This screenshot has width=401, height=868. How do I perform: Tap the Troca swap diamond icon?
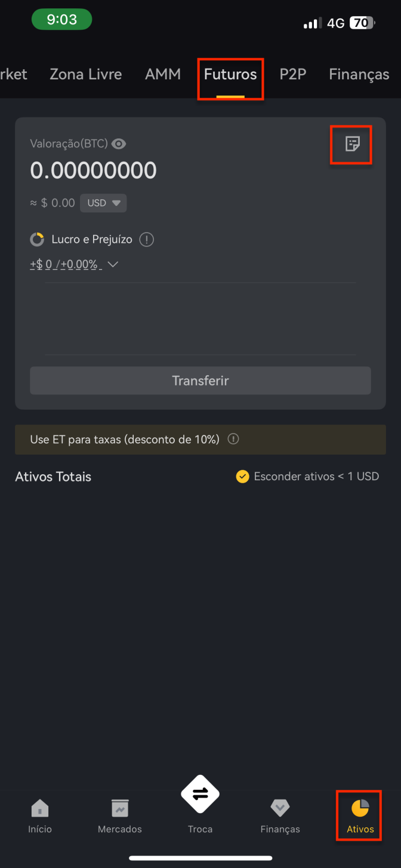pos(200,794)
